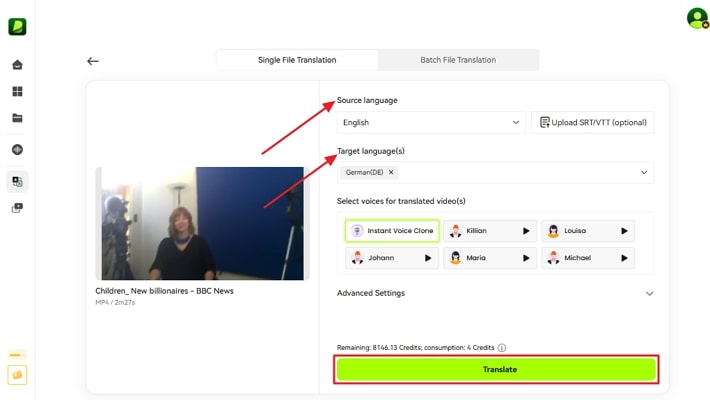Open the Target language(s) dropdown
The height and width of the screenshot is (400, 710).
tap(495, 173)
